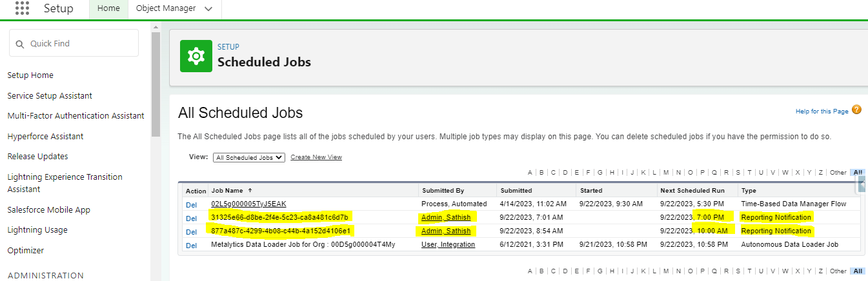Click Create New View link
This screenshot has height=281, width=868.
coord(316,157)
